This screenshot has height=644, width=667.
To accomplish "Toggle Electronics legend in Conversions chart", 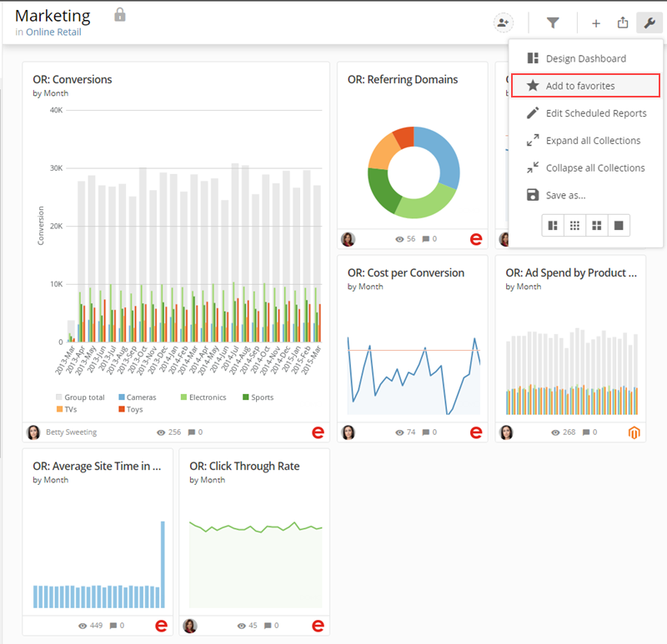I will click(x=203, y=397).
